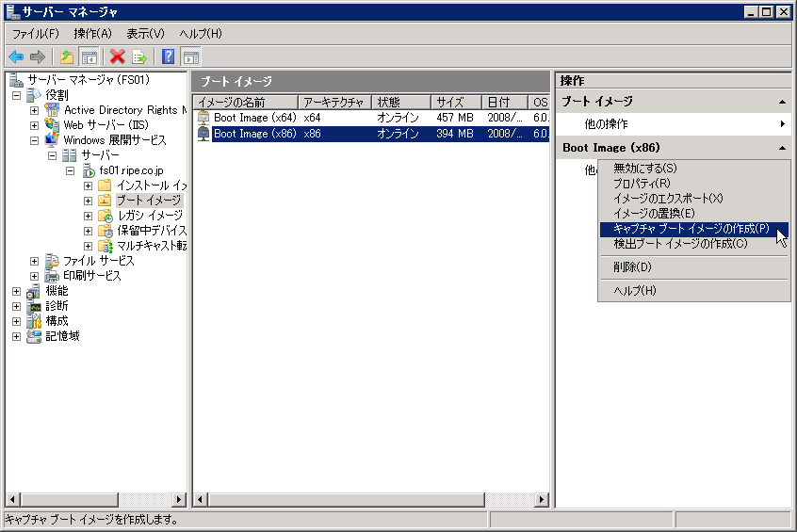Open 他の操作 submenu under ブート イメージ
The image size is (797, 532).
coord(673,124)
